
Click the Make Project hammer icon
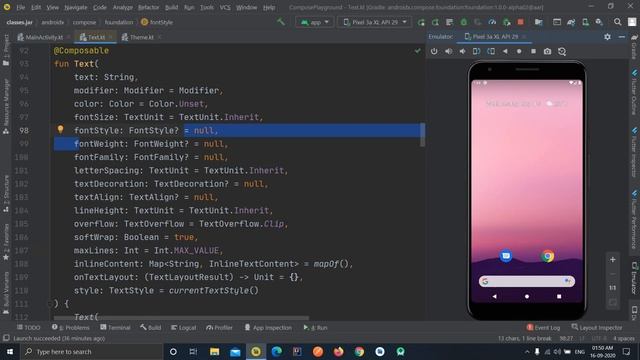pyautogui.click(x=281, y=22)
